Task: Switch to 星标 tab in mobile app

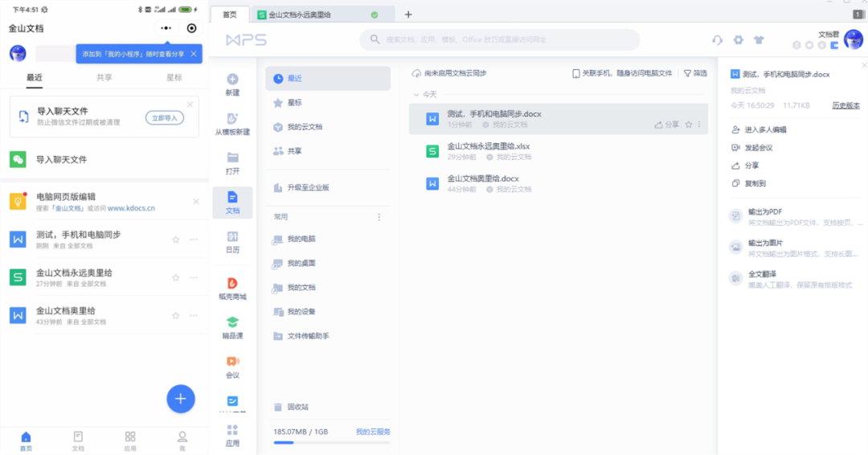Action: coord(174,77)
